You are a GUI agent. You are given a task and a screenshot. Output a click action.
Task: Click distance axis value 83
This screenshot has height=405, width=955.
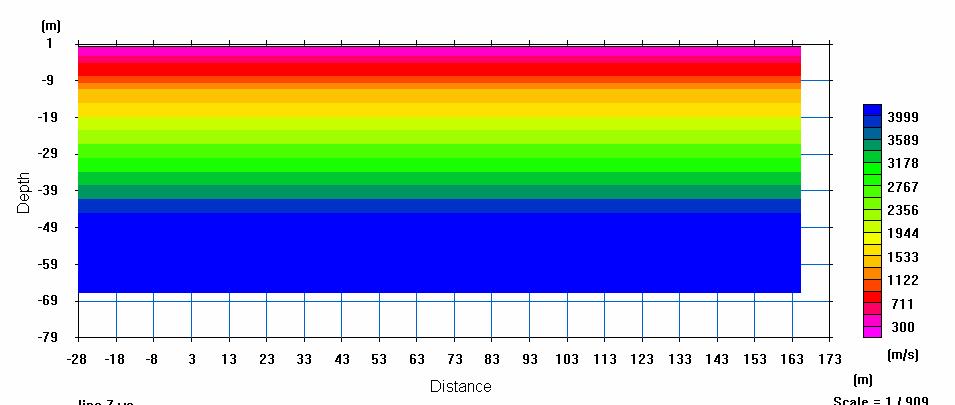tap(492, 359)
